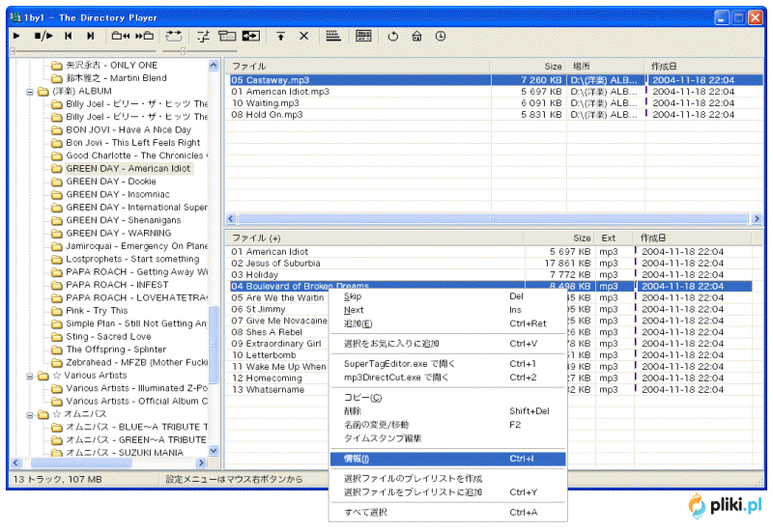Choose 選択ファイルのプレイリストを作成 menu entry
This screenshot has height=532, width=773.
pos(447,478)
